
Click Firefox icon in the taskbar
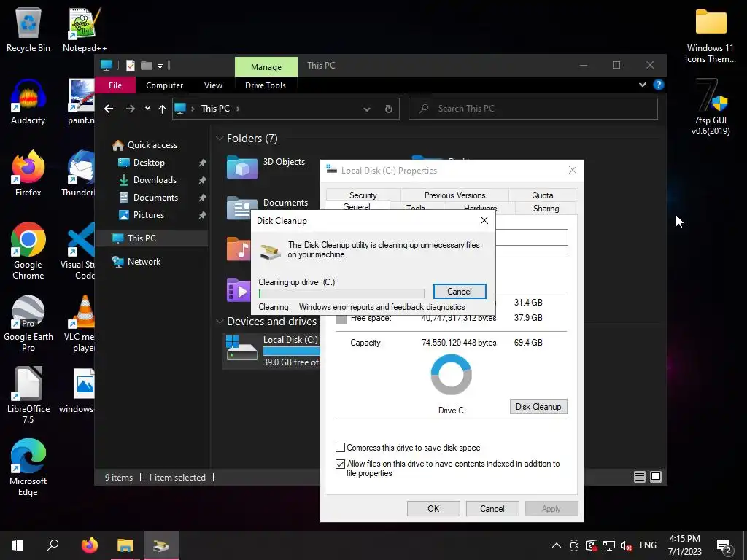point(89,545)
